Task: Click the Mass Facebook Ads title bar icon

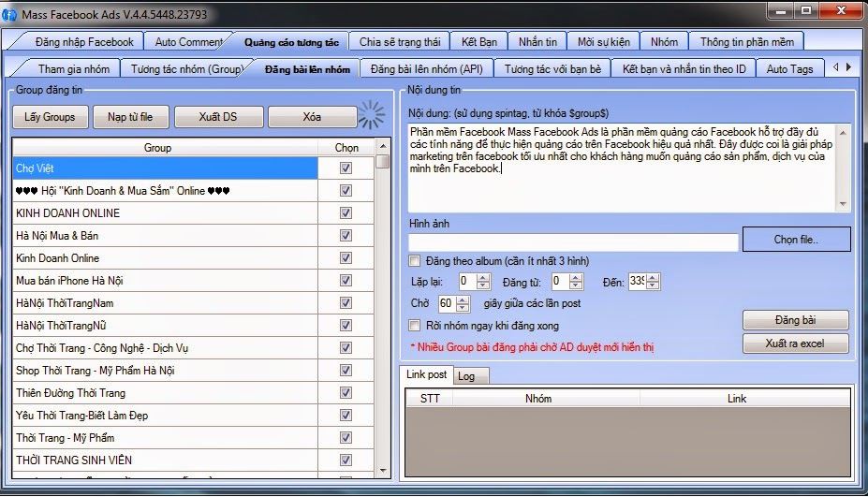Action: click(x=9, y=14)
